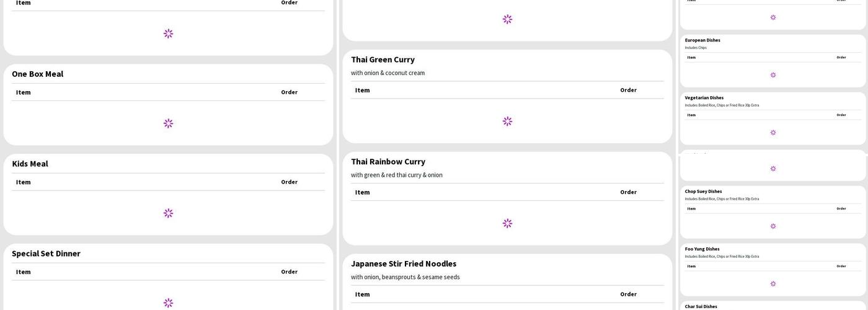Click the Order header in Thai Rainbow Curry table

coord(628,192)
